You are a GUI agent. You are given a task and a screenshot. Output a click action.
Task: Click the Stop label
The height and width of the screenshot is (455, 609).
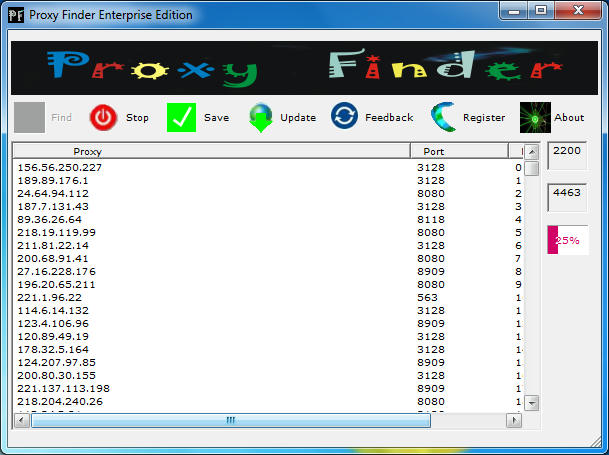137,118
